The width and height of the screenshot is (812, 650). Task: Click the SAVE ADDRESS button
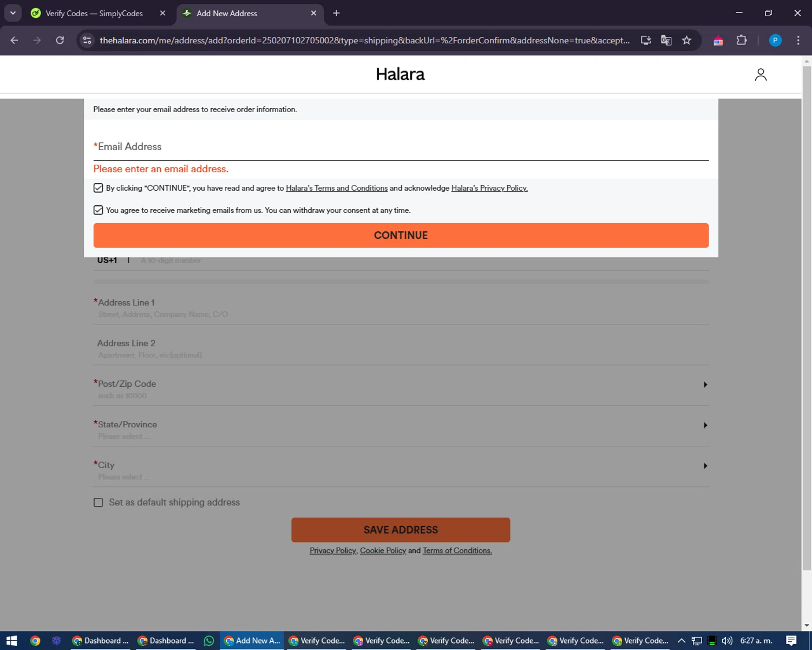tap(401, 530)
